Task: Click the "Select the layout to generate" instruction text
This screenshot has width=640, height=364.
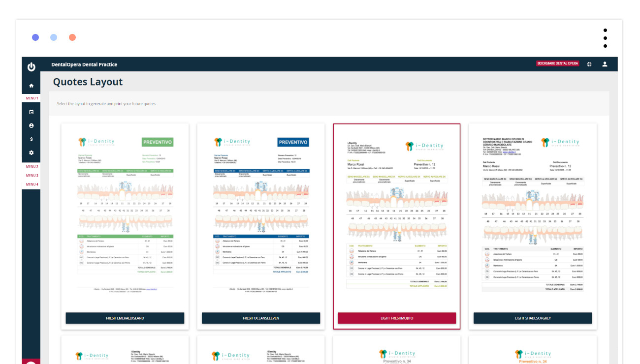Action: click(107, 104)
